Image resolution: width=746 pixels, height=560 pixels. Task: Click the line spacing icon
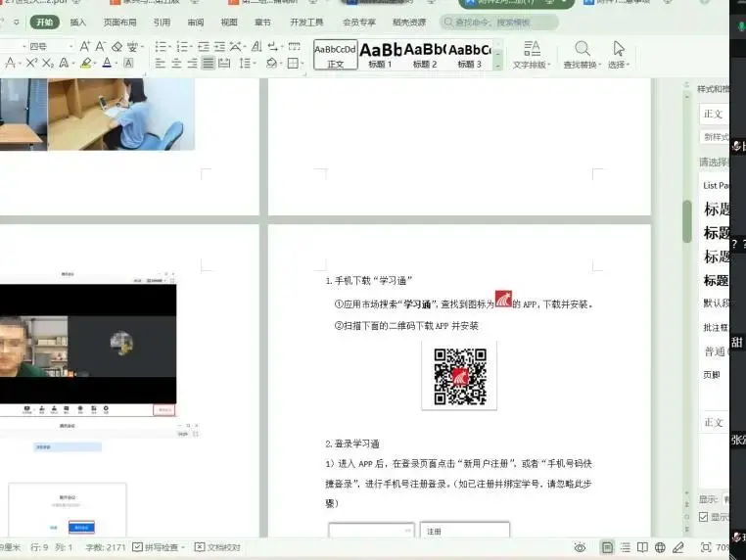point(245,63)
